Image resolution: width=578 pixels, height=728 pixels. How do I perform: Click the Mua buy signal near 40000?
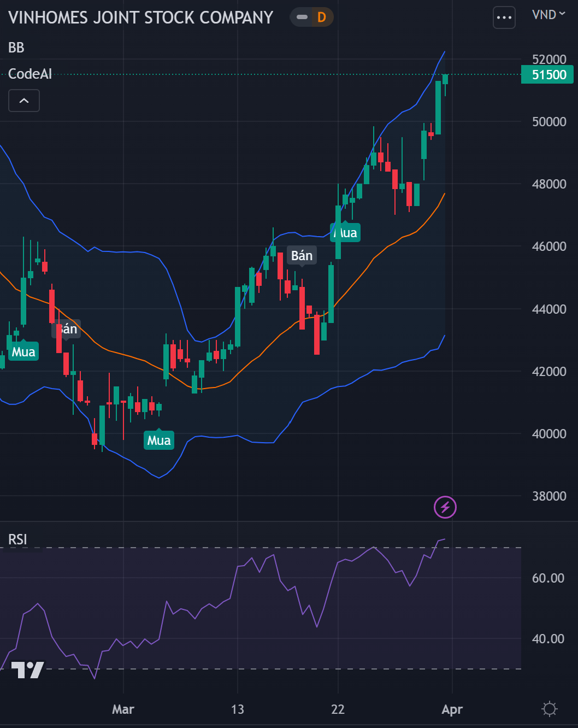coord(159,440)
